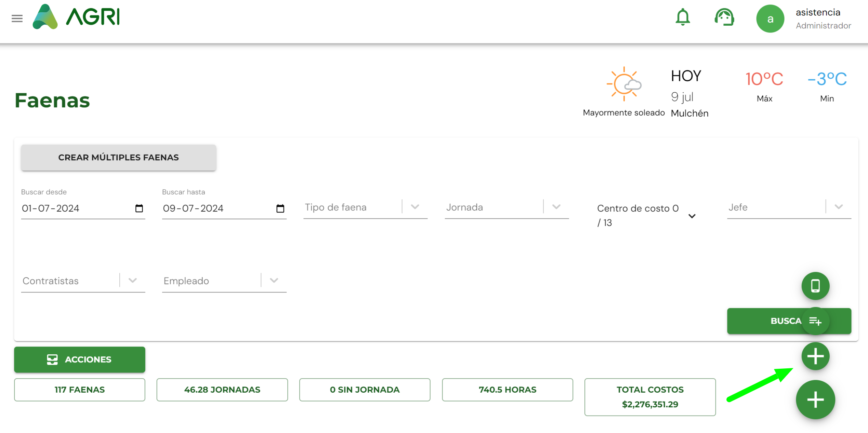This screenshot has height=433, width=868.
Task: Click the smaller plus floating button
Action: (815, 356)
